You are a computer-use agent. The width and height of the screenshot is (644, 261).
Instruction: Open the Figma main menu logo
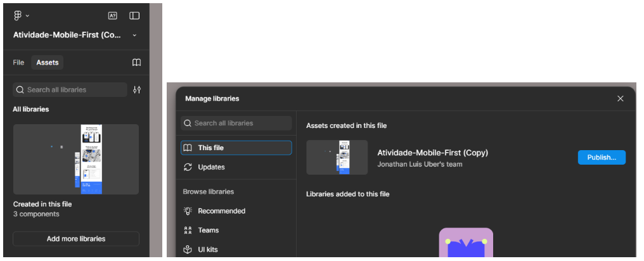click(x=17, y=16)
